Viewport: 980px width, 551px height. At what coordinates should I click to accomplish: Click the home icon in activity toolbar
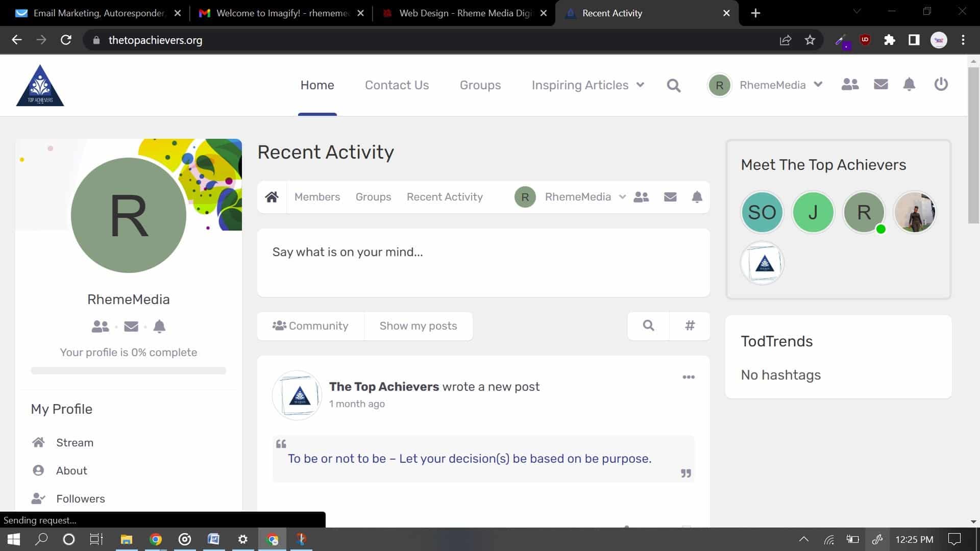[272, 197]
